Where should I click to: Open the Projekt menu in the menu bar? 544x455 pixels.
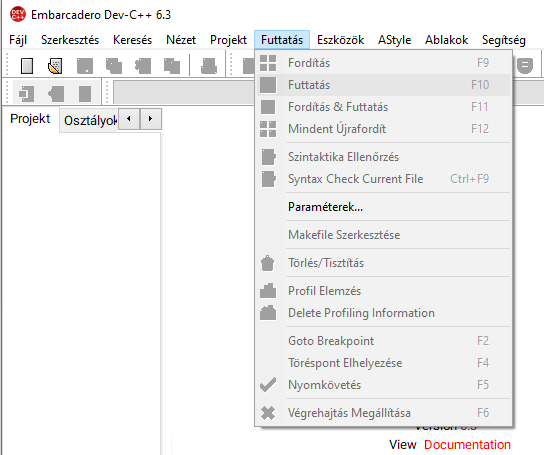pos(228,40)
